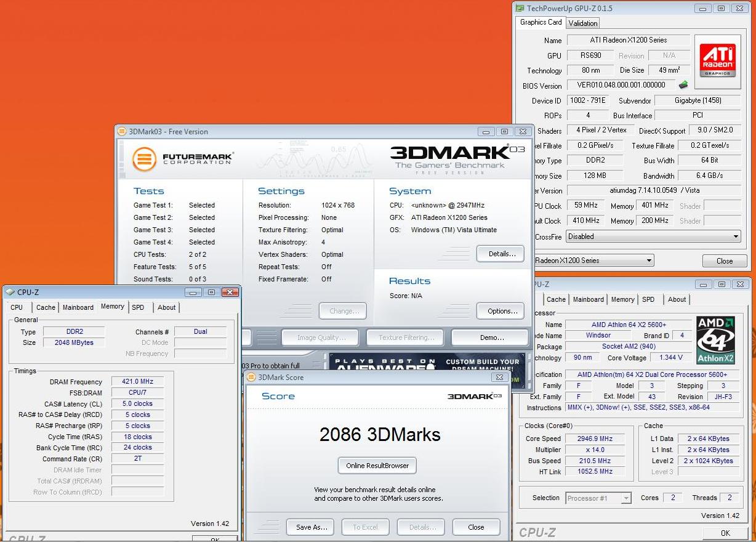Click the Details button in System section
Viewport: 756px width, 542px height.
coord(501,254)
